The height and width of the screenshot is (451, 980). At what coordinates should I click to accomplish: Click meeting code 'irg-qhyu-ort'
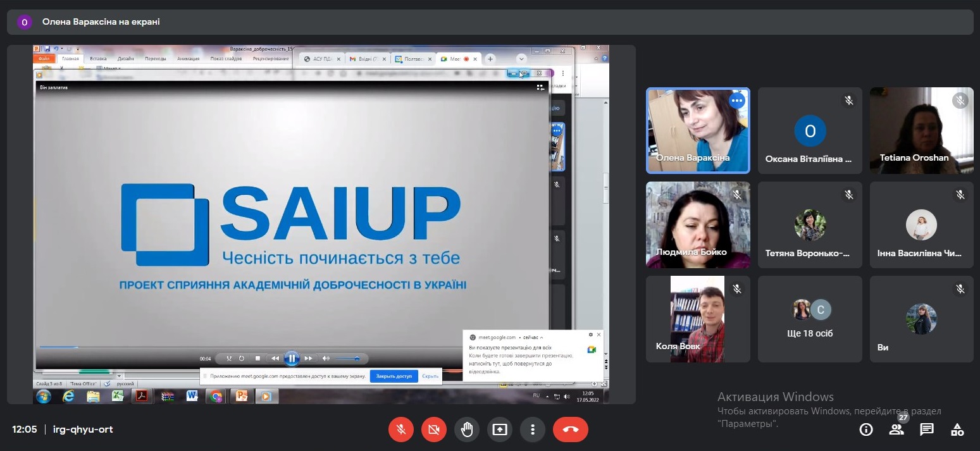point(84,429)
